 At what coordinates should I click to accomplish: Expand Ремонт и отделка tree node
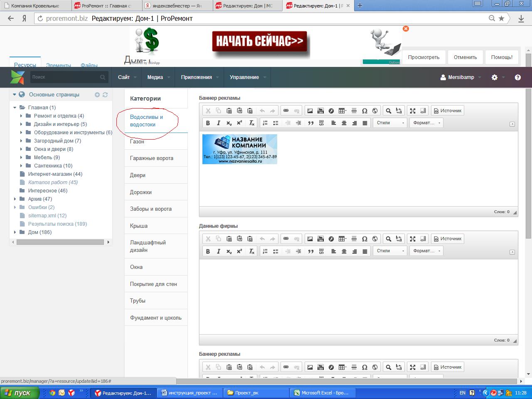21,116
